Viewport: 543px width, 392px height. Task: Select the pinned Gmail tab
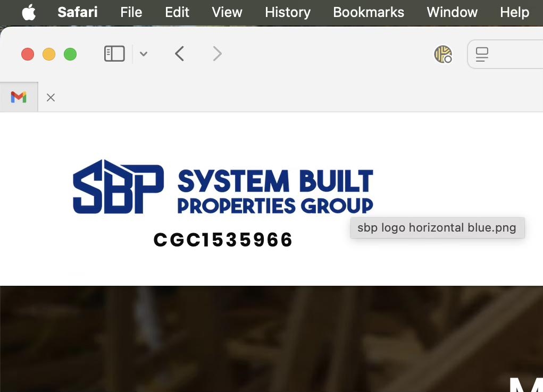click(x=19, y=97)
